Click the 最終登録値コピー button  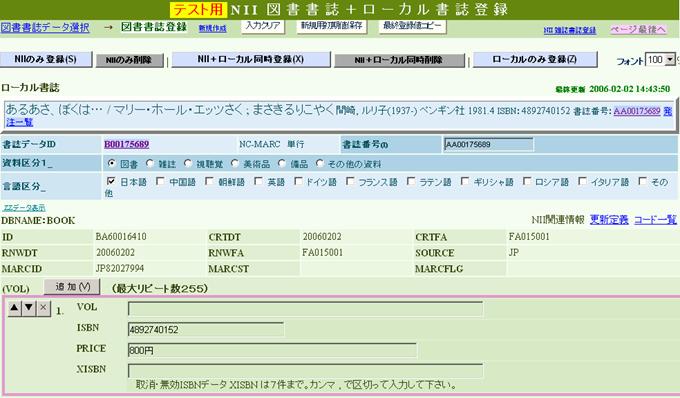coord(412,26)
